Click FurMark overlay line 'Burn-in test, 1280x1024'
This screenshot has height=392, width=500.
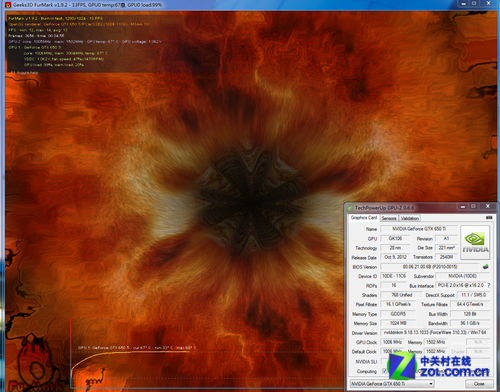pos(55,18)
